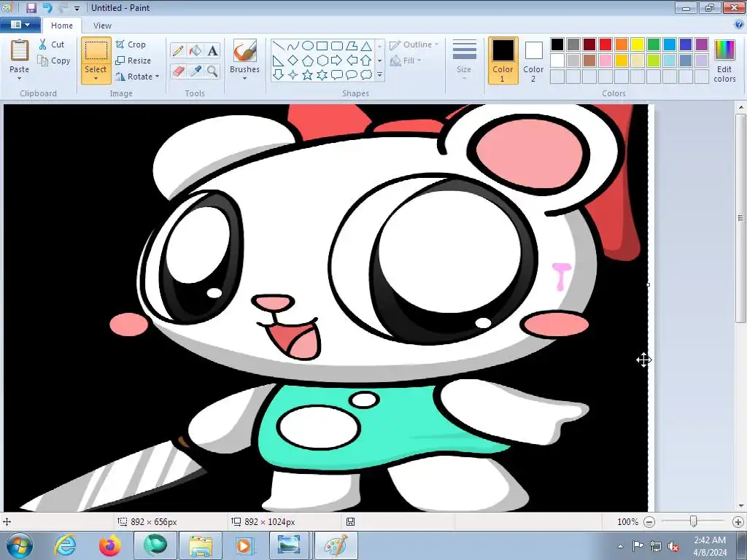Select the Fill with color bucket tool
Viewport: 747px width, 560px height.
(x=196, y=50)
